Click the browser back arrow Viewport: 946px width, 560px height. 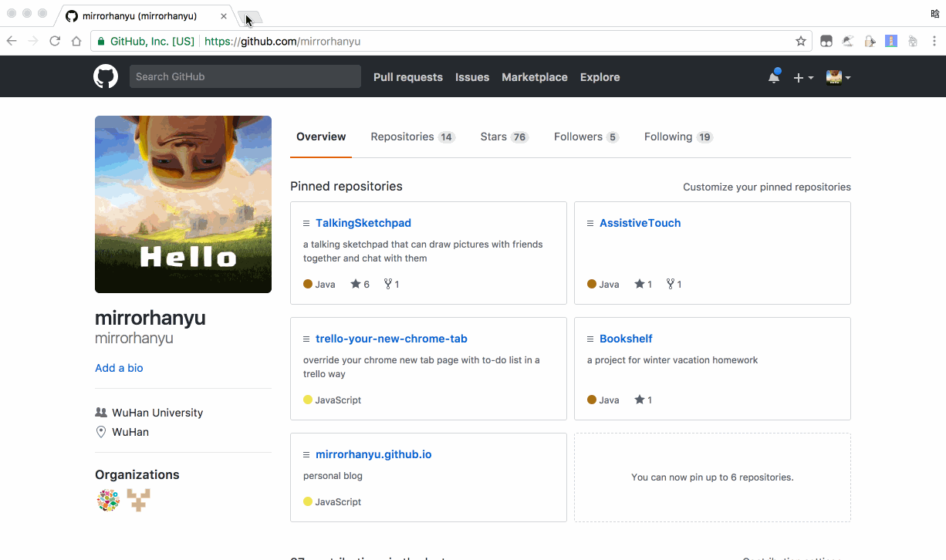coord(12,41)
